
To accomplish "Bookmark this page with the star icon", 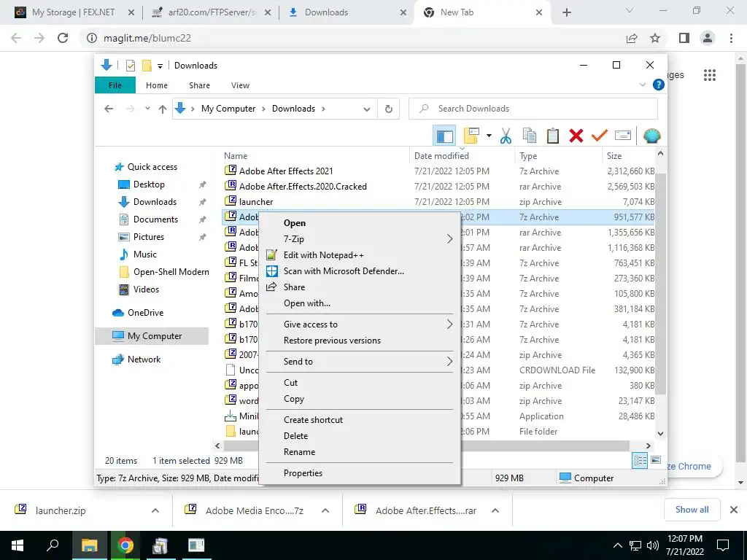I will pos(655,38).
